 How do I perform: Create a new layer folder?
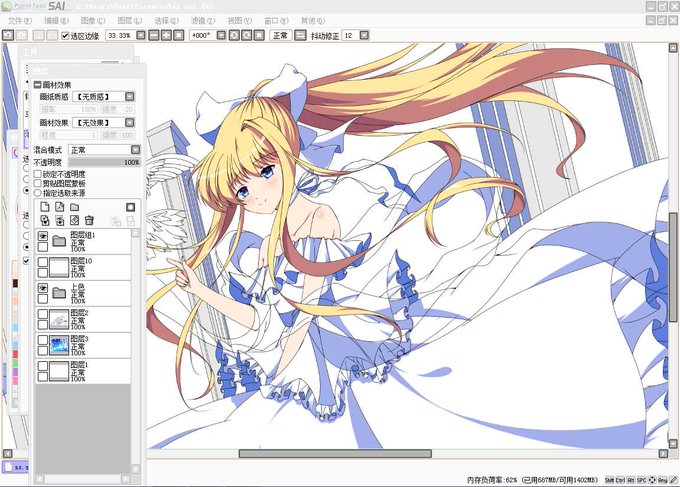pos(75,207)
